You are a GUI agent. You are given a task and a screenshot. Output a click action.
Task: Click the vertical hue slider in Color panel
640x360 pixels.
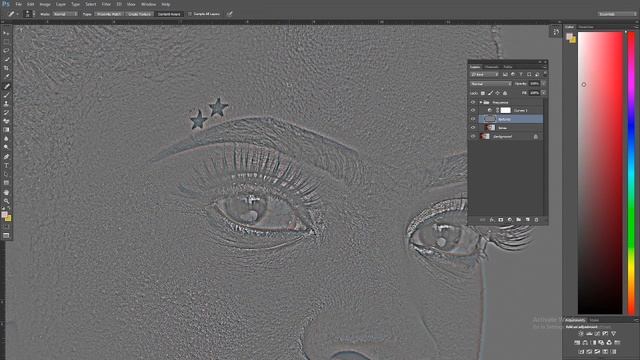pos(631,173)
